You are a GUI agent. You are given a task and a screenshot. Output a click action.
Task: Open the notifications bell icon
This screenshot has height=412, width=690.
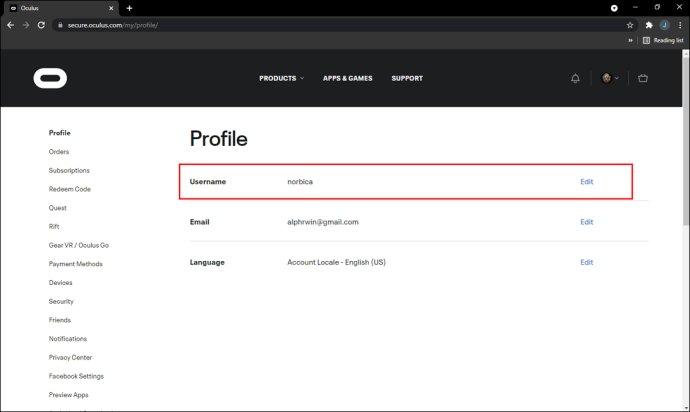(x=575, y=78)
